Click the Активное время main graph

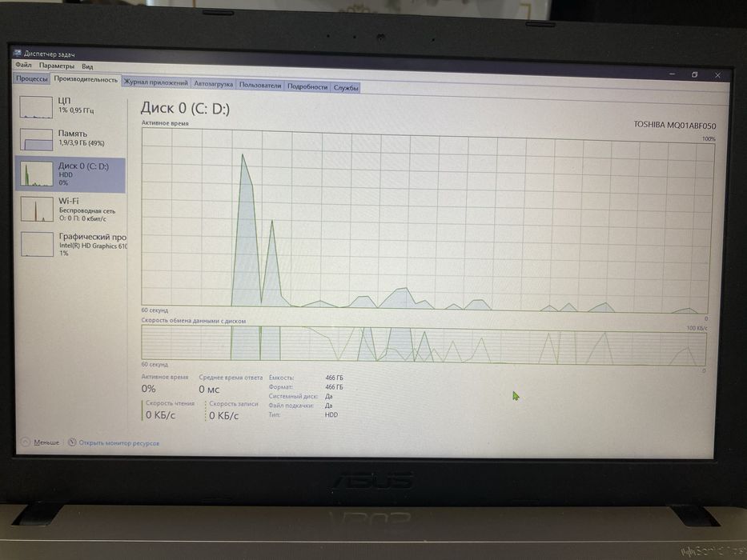(427, 221)
